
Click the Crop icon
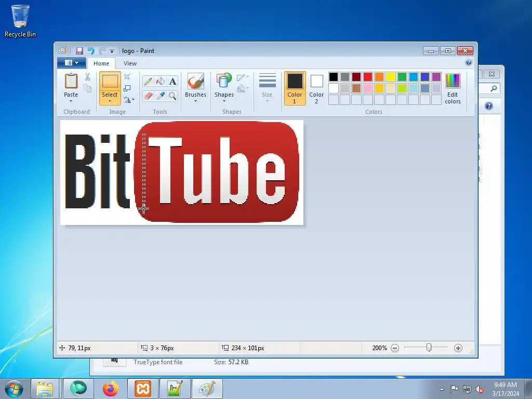coord(127,77)
